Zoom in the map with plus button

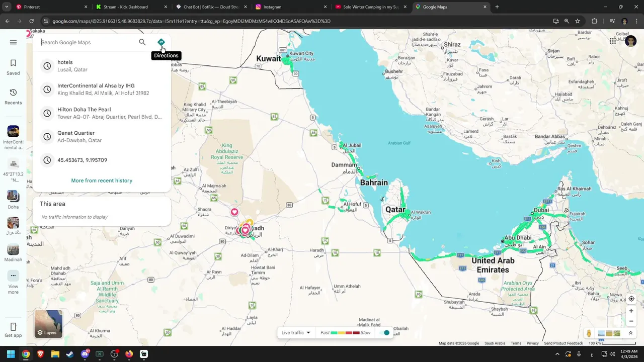pyautogui.click(x=631, y=311)
